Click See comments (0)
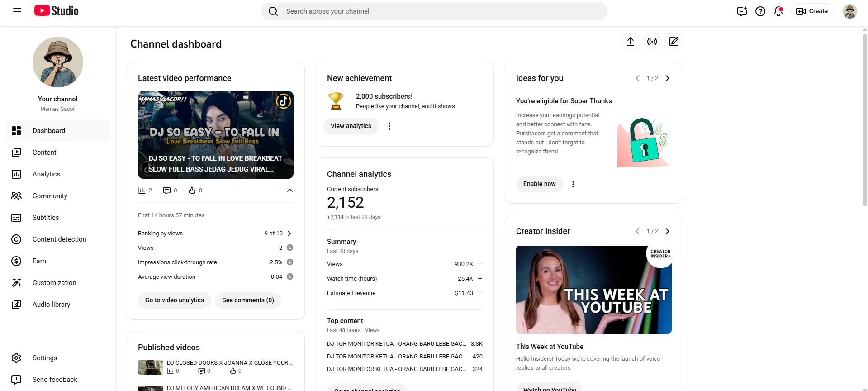The image size is (868, 391). (248, 300)
